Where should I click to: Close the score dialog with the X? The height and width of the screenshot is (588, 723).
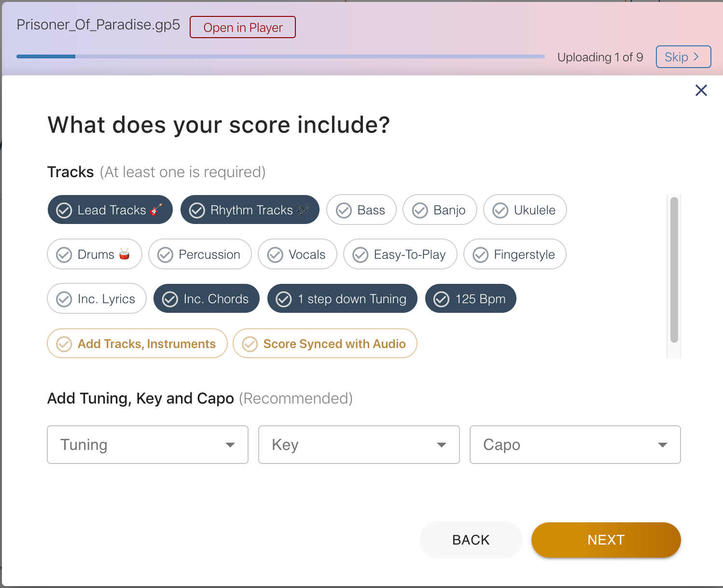pos(701,90)
